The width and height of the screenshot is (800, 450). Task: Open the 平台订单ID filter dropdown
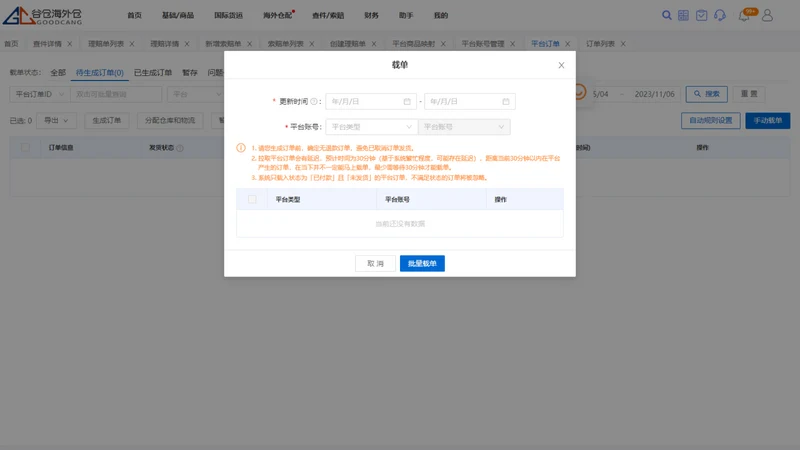click(x=40, y=94)
